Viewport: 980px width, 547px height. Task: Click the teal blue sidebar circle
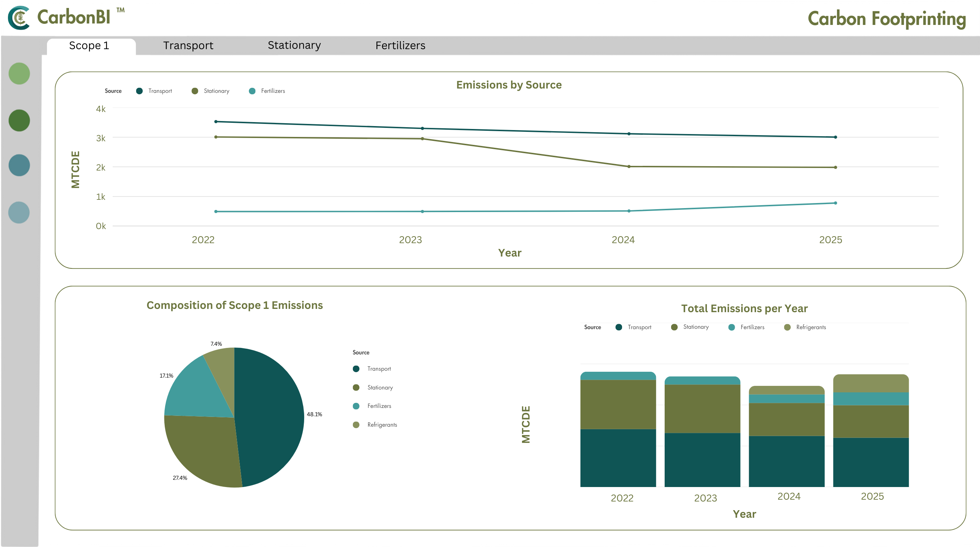pyautogui.click(x=19, y=165)
